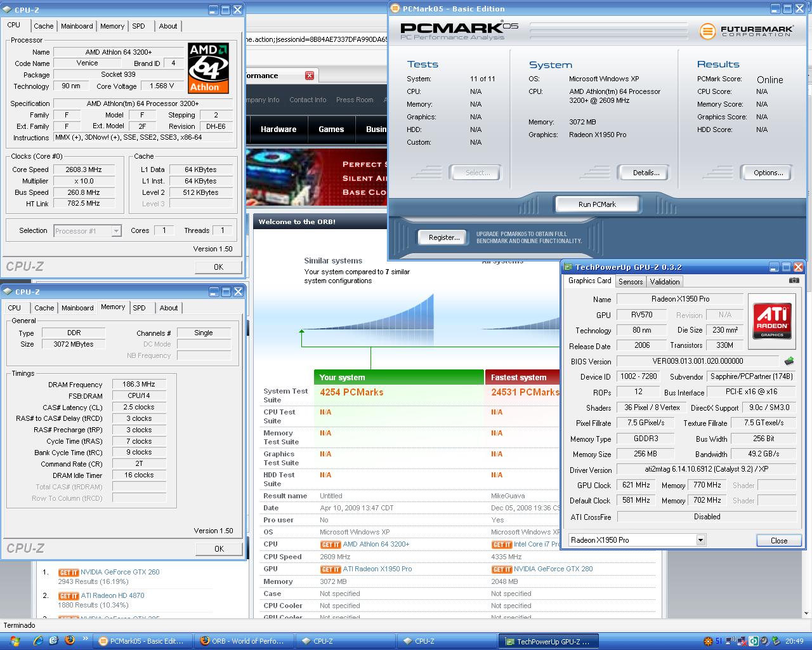This screenshot has height=650, width=812.
Task: Click GET IT badge beside AMD Athlon 64 3200+
Action: [331, 545]
